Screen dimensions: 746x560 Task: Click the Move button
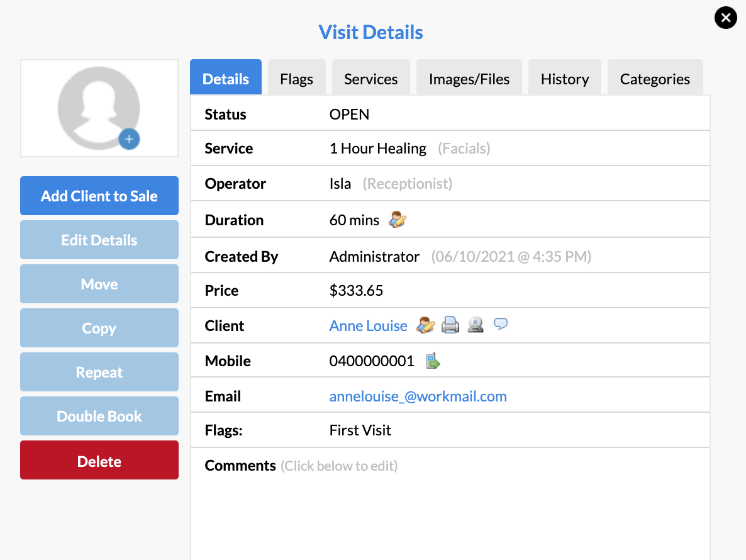click(x=99, y=284)
